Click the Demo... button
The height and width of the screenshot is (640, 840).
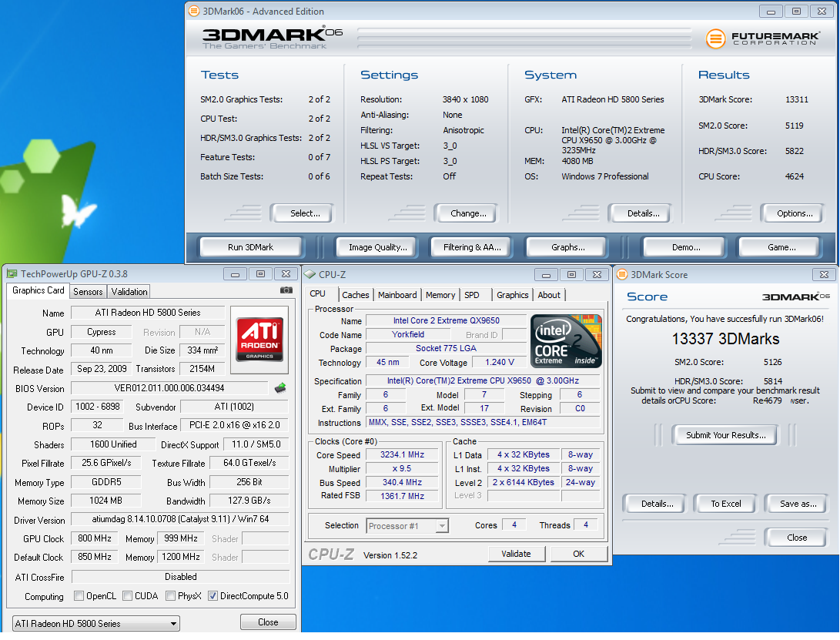(x=686, y=247)
